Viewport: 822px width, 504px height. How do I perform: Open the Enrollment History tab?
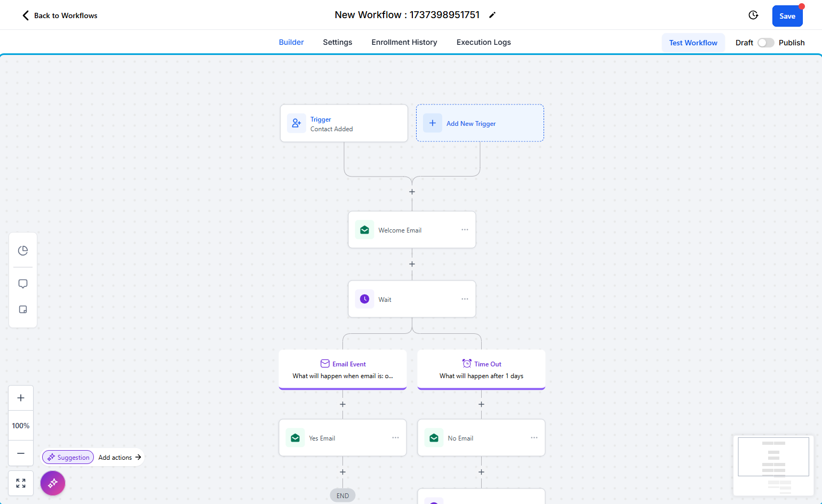[x=404, y=42]
